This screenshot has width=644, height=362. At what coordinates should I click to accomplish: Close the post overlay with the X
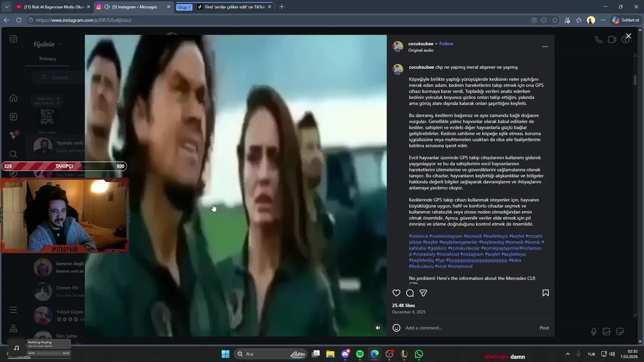[628, 36]
